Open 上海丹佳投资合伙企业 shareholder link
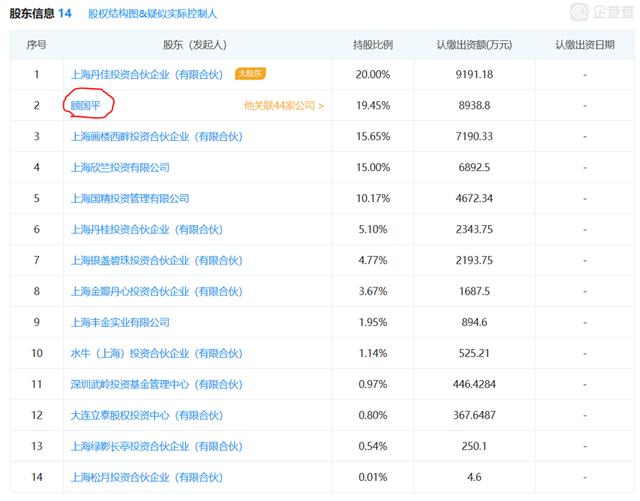Viewport: 640px width, 501px height. click(x=147, y=75)
